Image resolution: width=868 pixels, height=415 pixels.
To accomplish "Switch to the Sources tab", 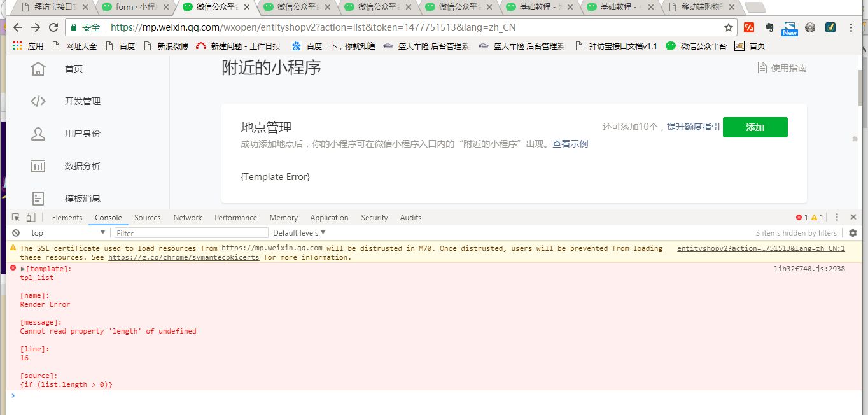I will 148,218.
